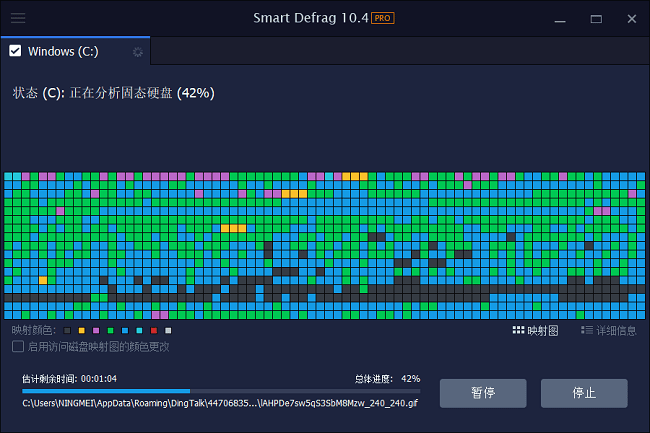Select the Windows (C:) drive tab
The image size is (650, 433).
tap(75, 51)
